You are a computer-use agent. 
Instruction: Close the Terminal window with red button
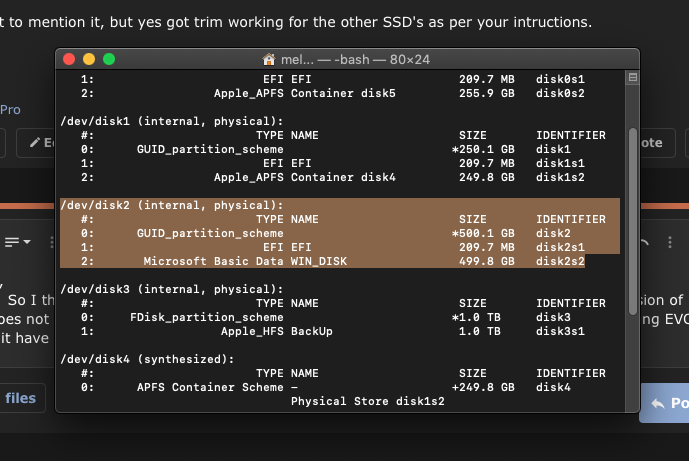[69, 59]
